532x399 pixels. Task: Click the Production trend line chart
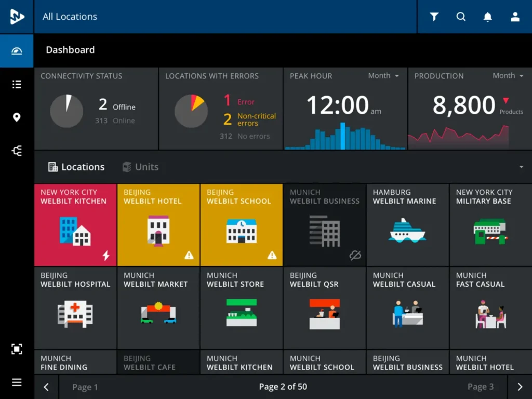[x=458, y=137]
